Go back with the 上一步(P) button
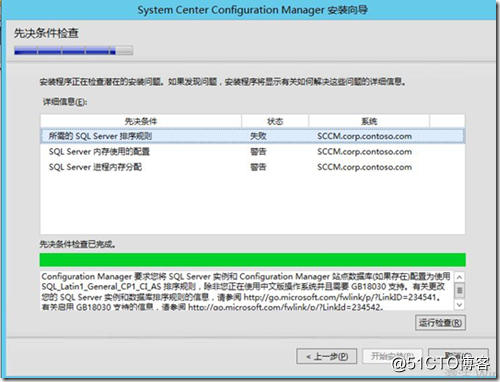 point(327,356)
